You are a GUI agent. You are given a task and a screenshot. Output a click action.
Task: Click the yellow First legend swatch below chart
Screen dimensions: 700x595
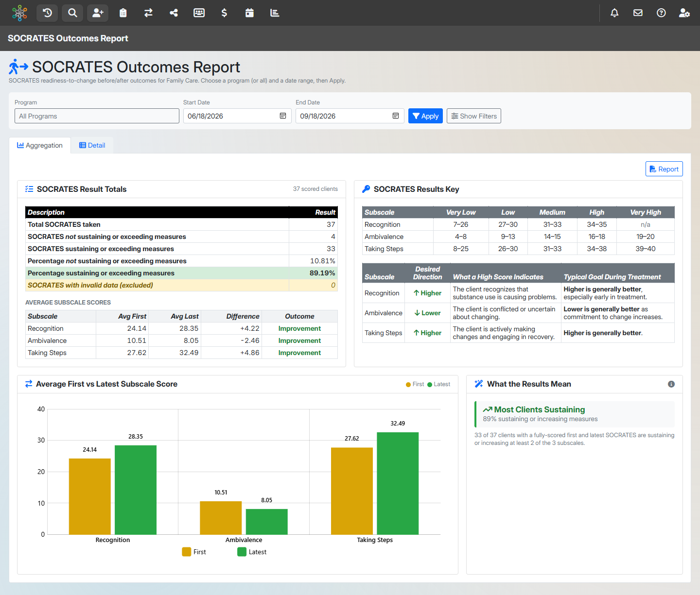click(187, 552)
